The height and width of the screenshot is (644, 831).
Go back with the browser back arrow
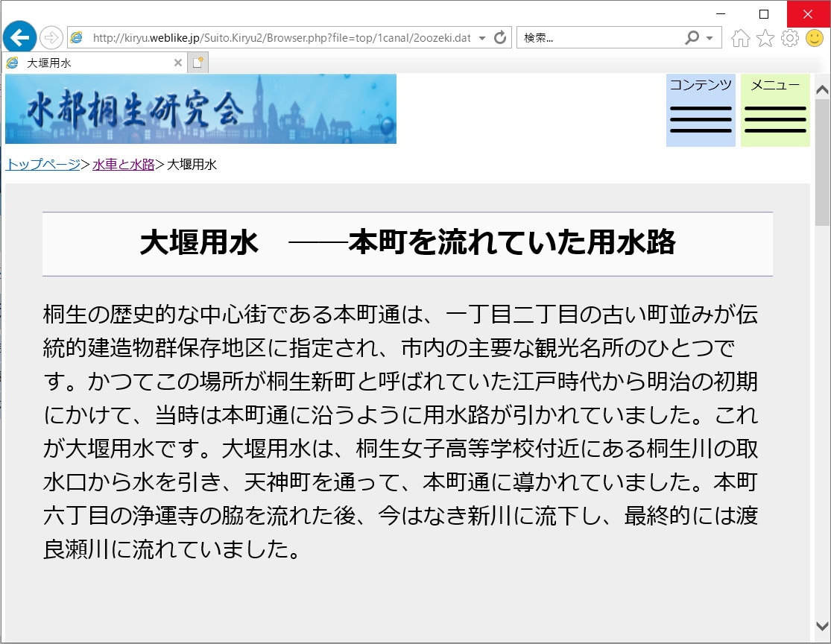[x=19, y=37]
